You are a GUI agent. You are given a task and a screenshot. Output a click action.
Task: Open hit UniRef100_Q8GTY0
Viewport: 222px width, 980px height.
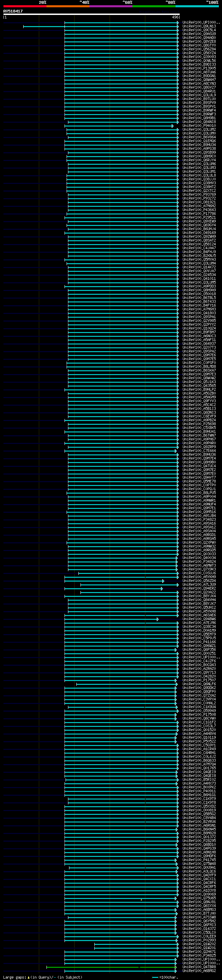point(199,45)
